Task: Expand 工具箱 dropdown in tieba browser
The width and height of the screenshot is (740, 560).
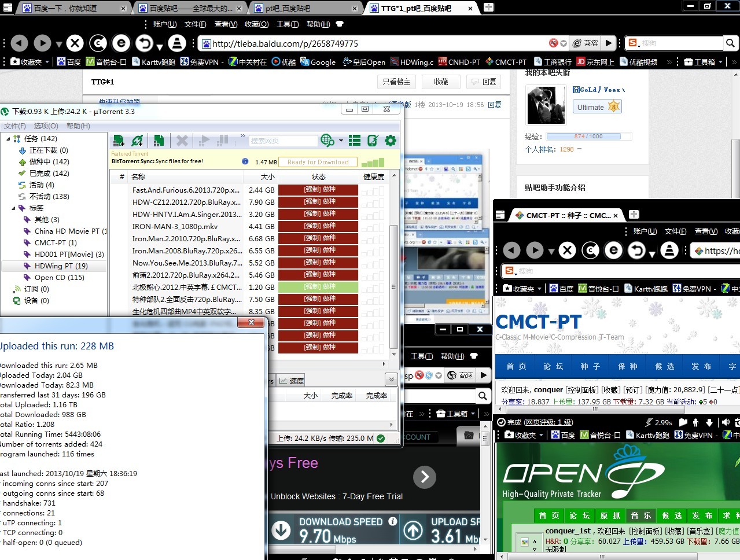Action: click(720, 62)
